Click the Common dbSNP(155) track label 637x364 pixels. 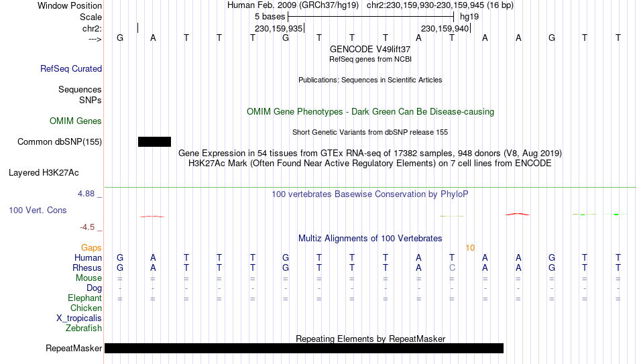click(60, 142)
